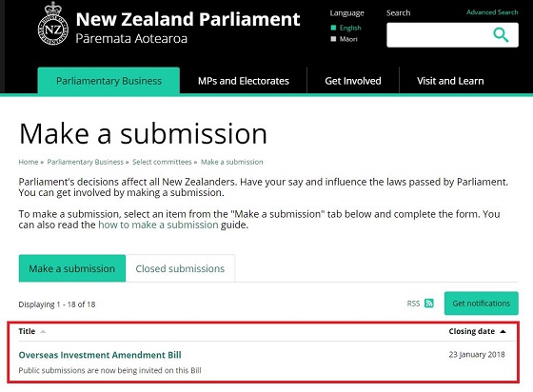Switch to Closed submissions tab
Viewport: 533px width, 392px height.
[x=180, y=268]
